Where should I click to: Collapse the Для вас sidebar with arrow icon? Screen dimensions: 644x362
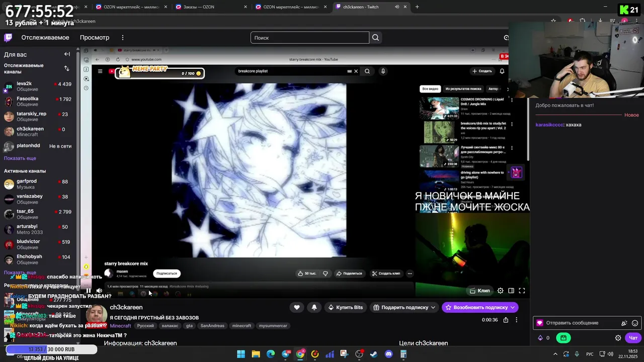67,54
